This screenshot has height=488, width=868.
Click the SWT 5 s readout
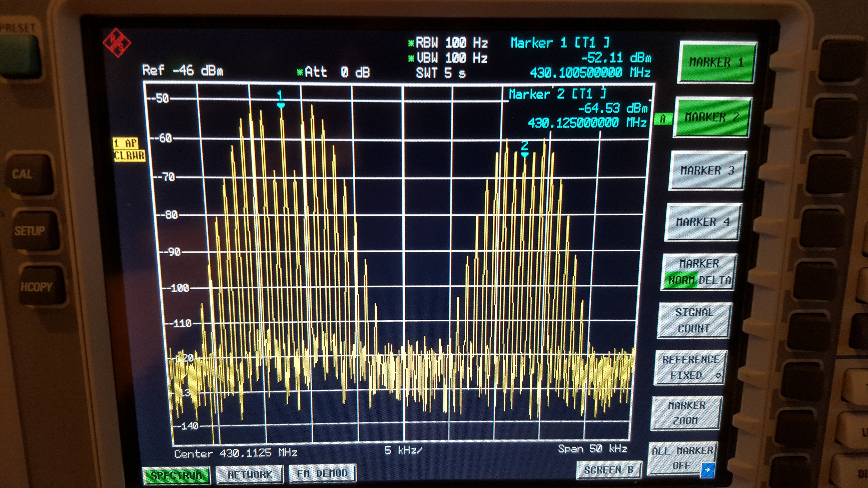click(441, 73)
